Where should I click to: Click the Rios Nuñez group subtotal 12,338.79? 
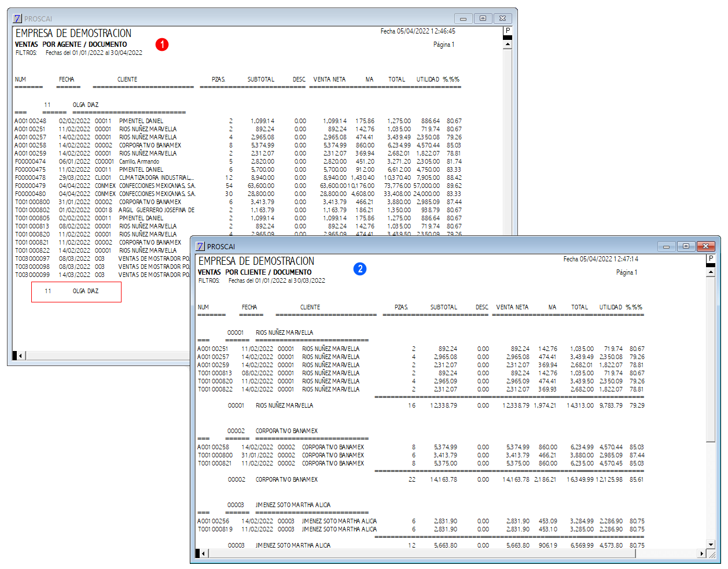[443, 405]
